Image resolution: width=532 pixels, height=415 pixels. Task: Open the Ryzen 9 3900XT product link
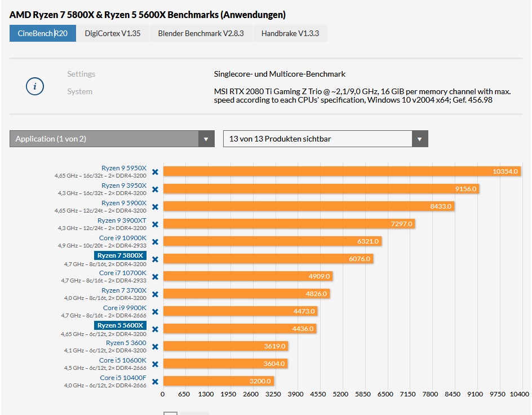click(x=122, y=220)
